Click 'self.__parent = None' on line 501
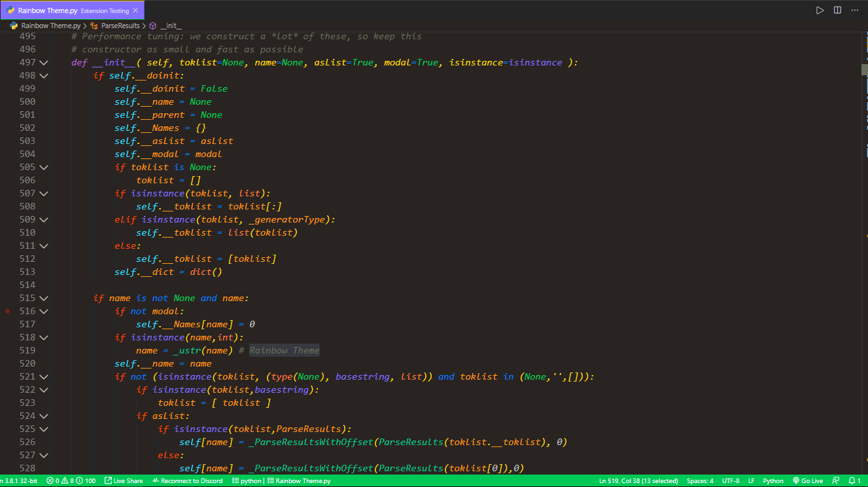This screenshot has height=487, width=868. coord(168,115)
